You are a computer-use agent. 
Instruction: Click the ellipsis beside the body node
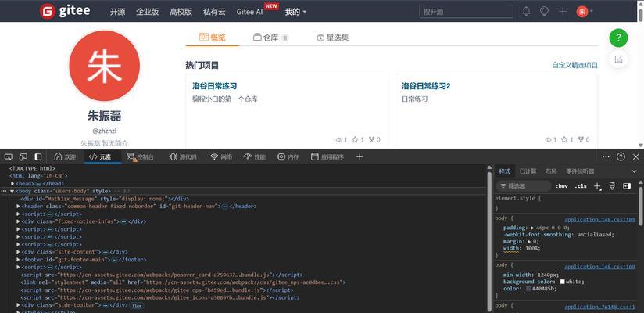[4, 191]
